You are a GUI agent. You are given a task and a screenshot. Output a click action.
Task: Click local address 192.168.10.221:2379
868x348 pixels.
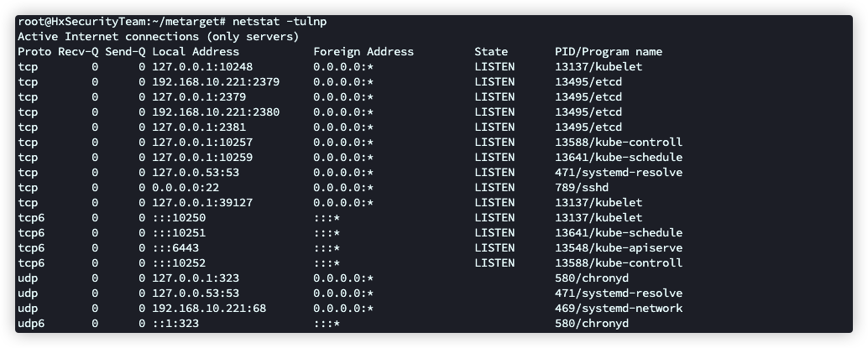(x=216, y=82)
